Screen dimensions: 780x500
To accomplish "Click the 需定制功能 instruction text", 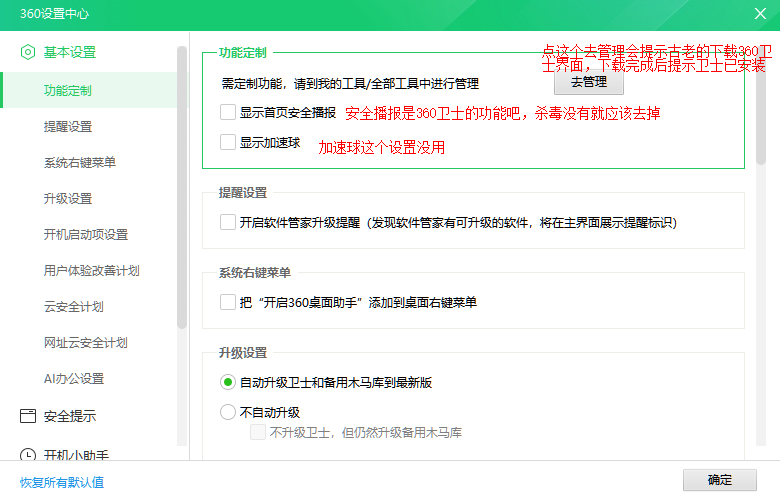I will tap(350, 84).
